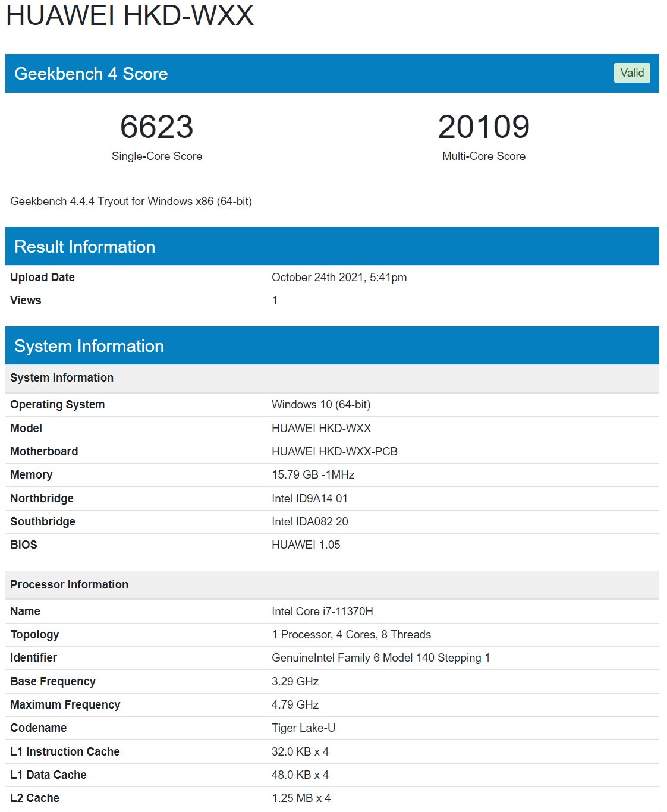This screenshot has width=667, height=812.
Task: Click the green Valid badge
Action: pos(632,73)
